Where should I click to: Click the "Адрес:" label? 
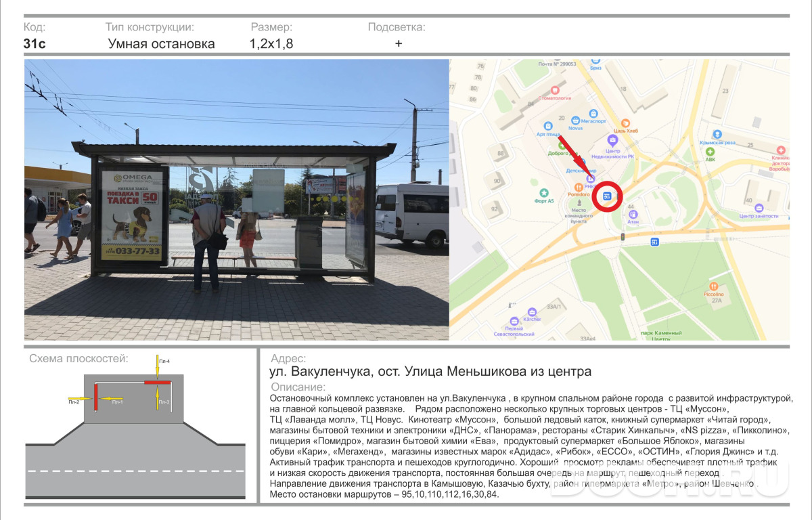pyautogui.click(x=288, y=359)
